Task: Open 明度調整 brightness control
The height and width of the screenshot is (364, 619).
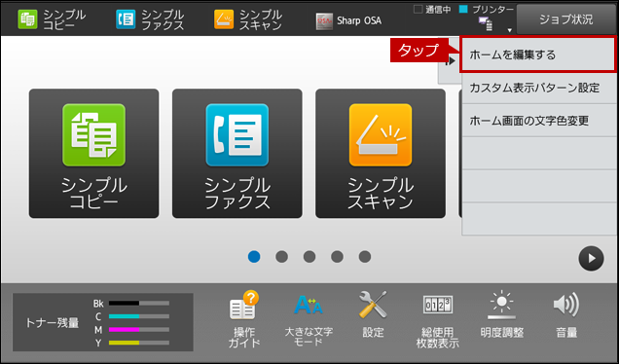Action: (x=502, y=314)
